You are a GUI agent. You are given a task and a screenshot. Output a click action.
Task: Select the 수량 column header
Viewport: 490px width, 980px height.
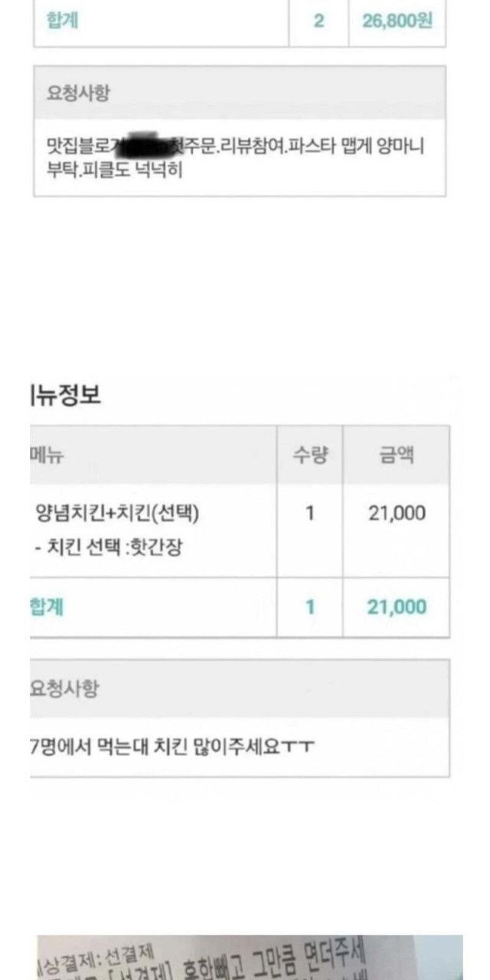pos(309,456)
